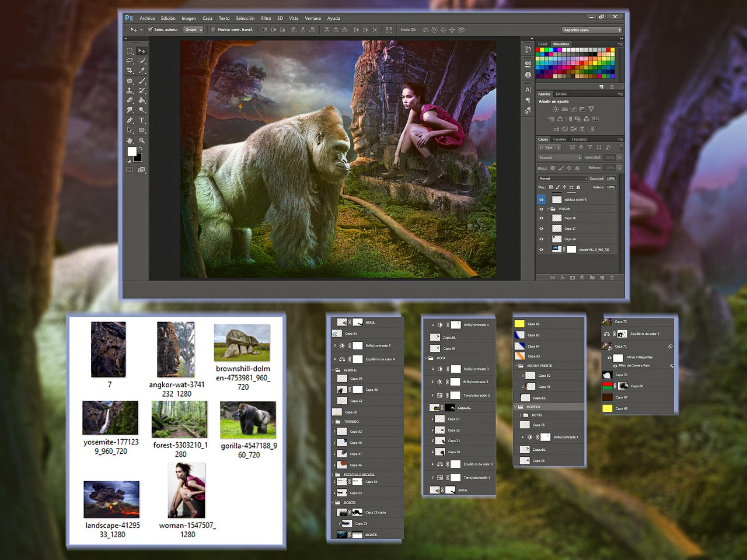This screenshot has height=560, width=747.
Task: Open the Ventana menu
Action: click(x=313, y=19)
